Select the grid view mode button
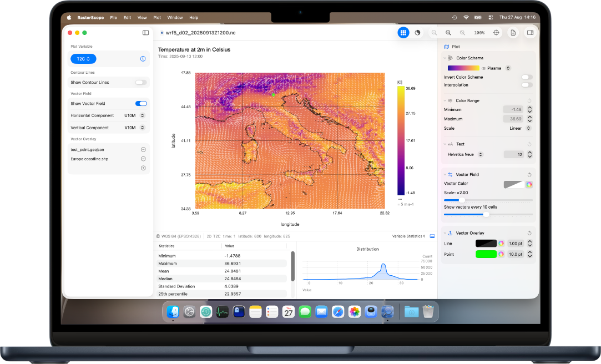 403,33
